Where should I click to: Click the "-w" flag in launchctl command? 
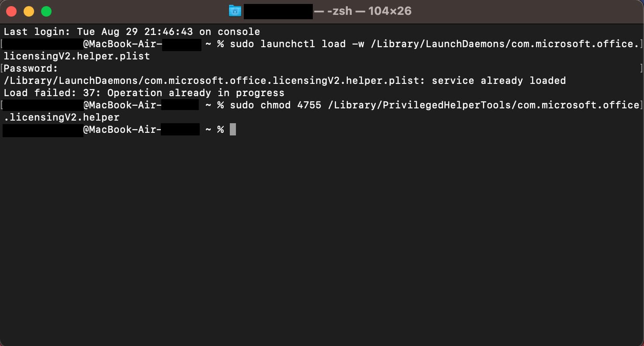click(358, 44)
